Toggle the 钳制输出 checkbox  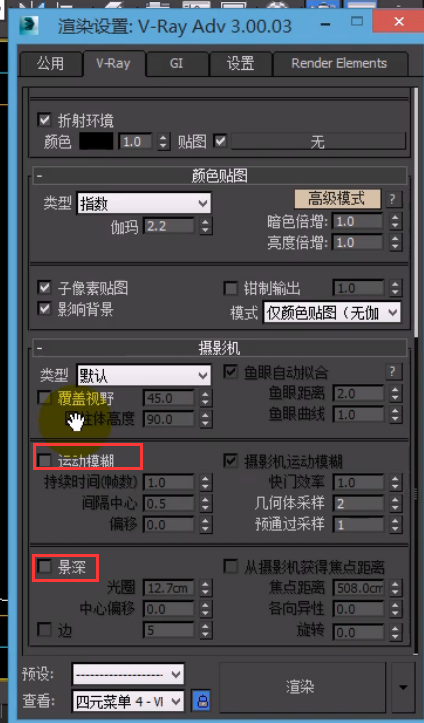(x=230, y=289)
